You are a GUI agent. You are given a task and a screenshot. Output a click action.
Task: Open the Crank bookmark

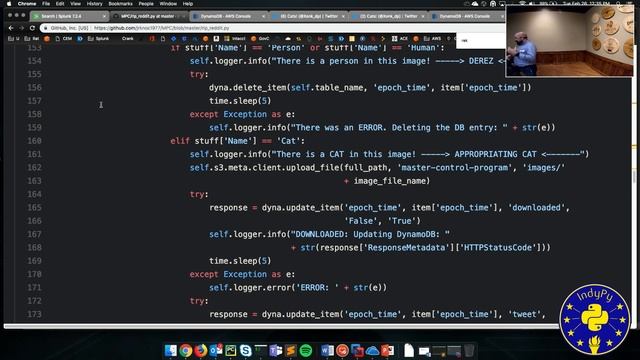click(x=127, y=39)
